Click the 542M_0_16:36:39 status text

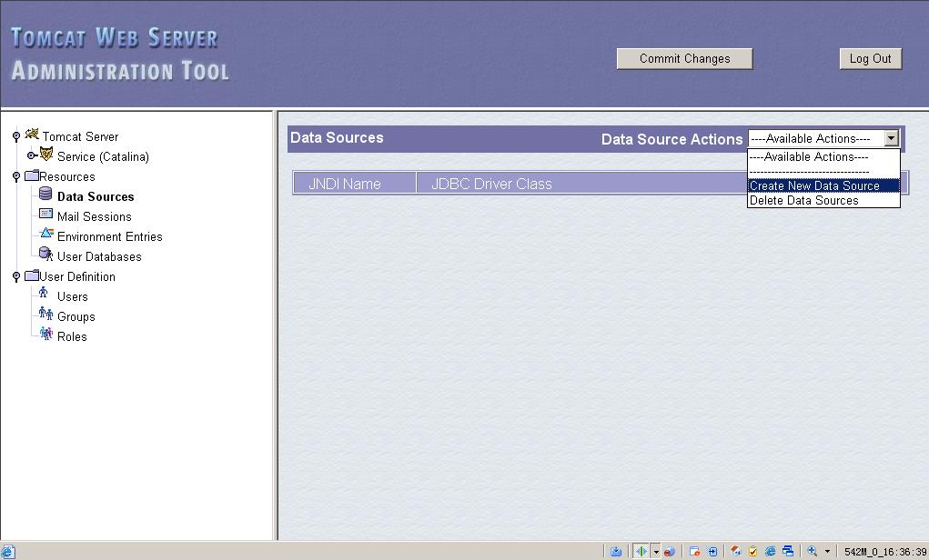pyautogui.click(x=885, y=553)
